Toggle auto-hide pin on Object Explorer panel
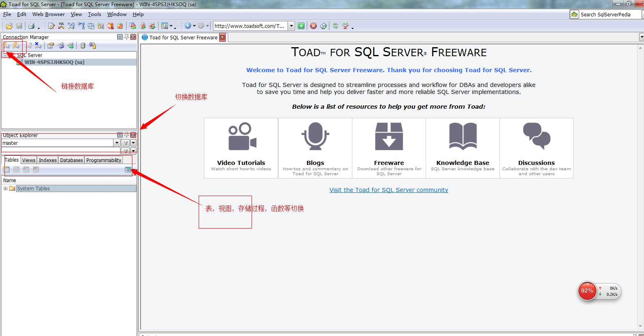Screen dimensions: 644x336 click(127, 135)
